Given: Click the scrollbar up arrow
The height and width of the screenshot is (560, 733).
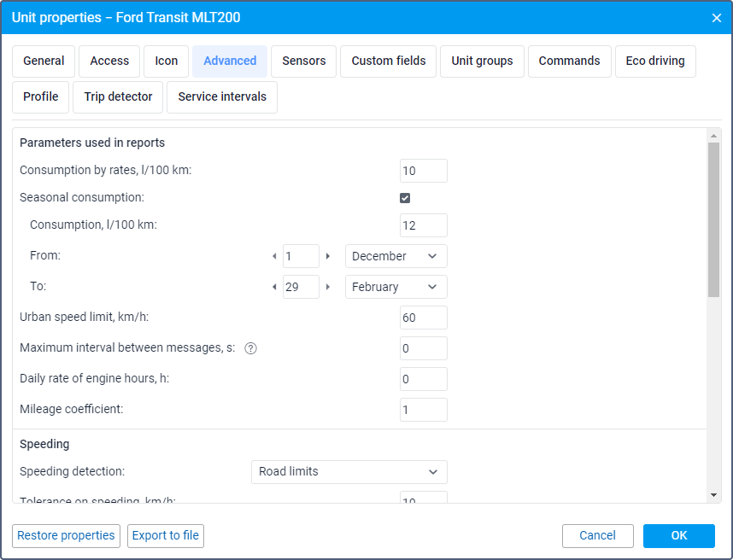Looking at the screenshot, I should (x=713, y=136).
